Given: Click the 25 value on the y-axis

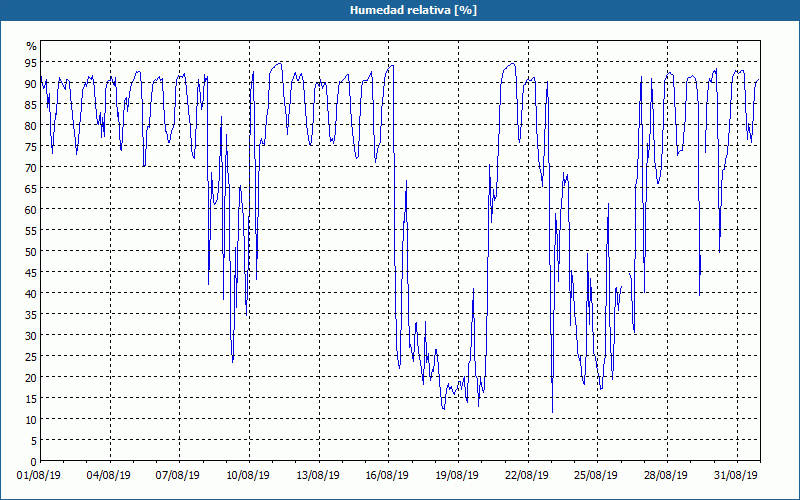Looking at the screenshot, I should [x=31, y=357].
